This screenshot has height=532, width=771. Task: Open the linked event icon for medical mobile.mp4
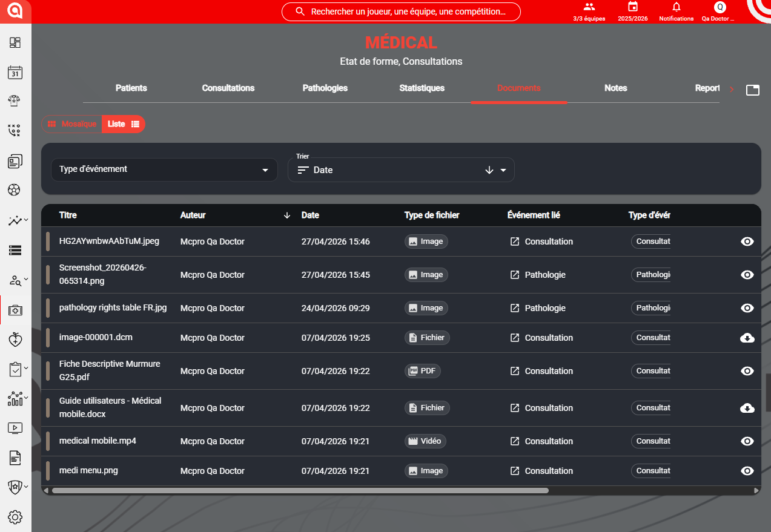pyautogui.click(x=514, y=441)
